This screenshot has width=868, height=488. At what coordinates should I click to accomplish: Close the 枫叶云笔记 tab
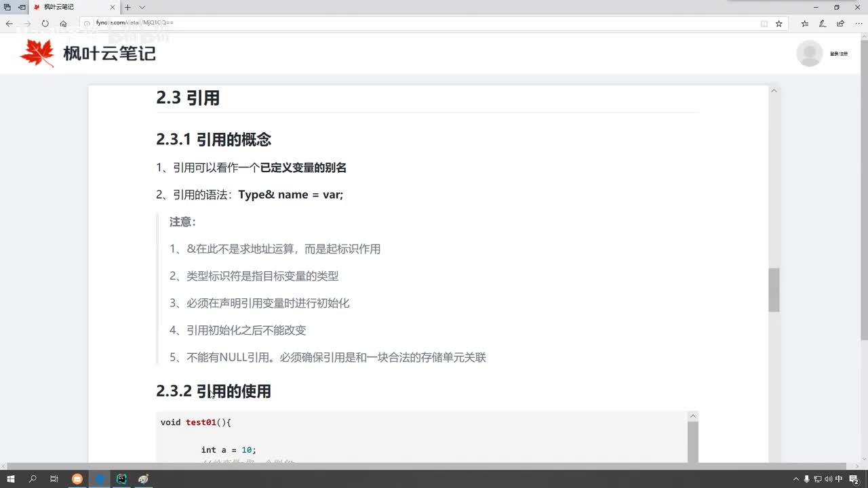coord(113,7)
